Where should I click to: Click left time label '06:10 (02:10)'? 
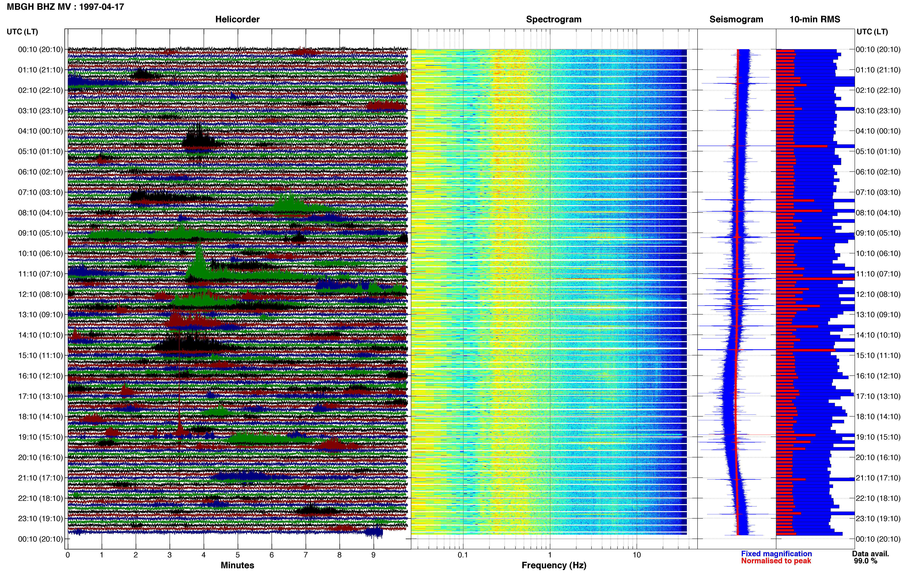click(41, 172)
